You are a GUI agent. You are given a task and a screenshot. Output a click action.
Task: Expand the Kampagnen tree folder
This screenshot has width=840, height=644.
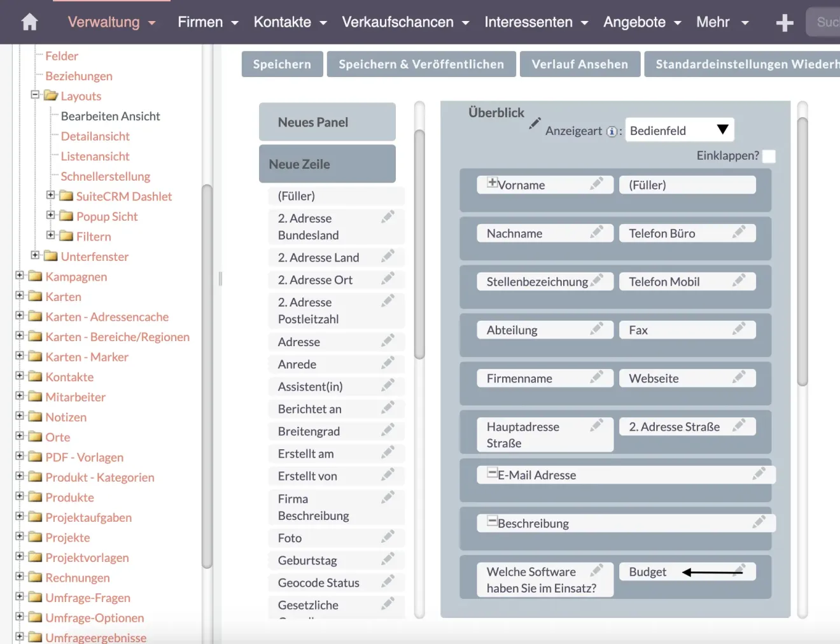point(20,276)
